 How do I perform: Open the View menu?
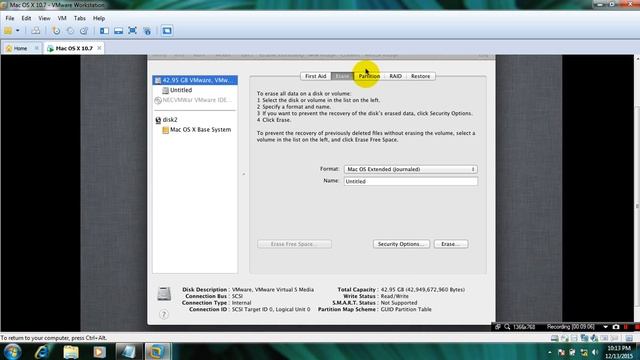point(44,18)
